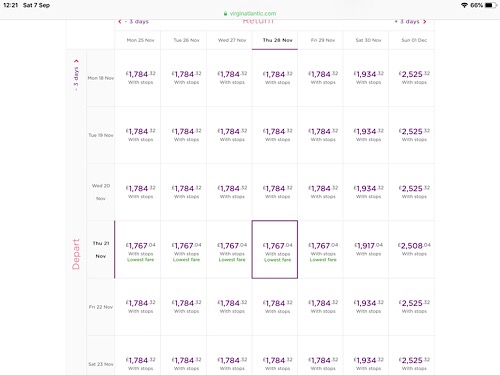Pick €1,784.32 fare for Mon 18 / Mon 25 Nov
The height and width of the screenshot is (375, 500).
[x=138, y=78]
